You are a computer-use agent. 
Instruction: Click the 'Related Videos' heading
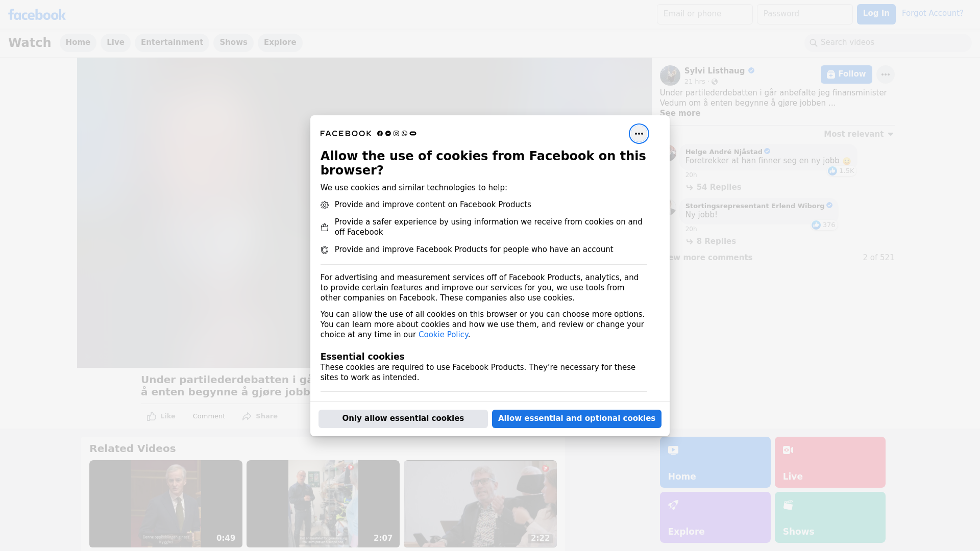pyautogui.click(x=133, y=449)
